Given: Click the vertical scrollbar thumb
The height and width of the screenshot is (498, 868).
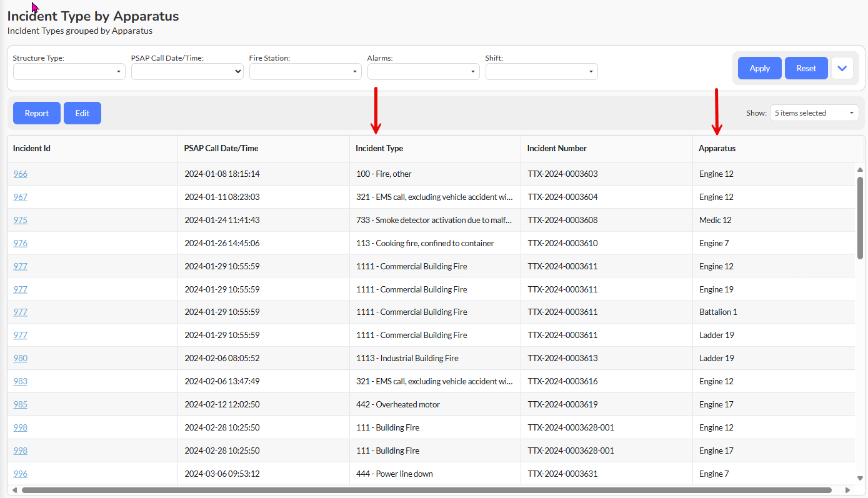Looking at the screenshot, I should pos(860,219).
